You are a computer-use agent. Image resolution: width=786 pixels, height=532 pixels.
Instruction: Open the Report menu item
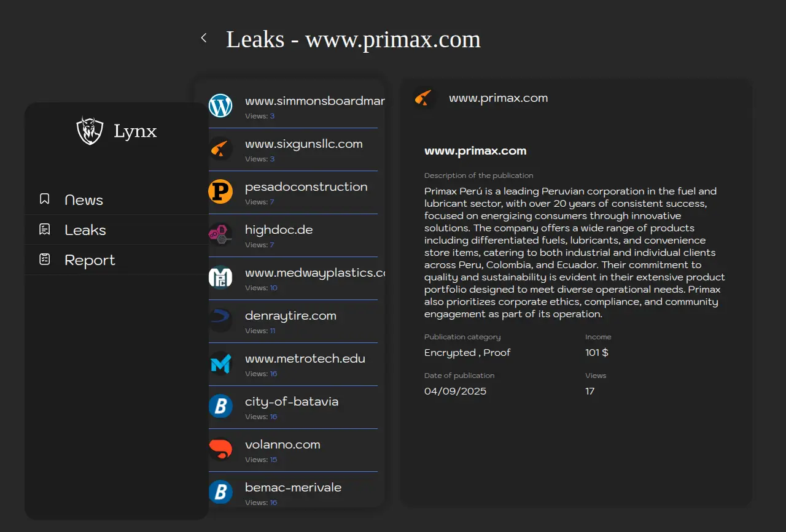coord(90,260)
